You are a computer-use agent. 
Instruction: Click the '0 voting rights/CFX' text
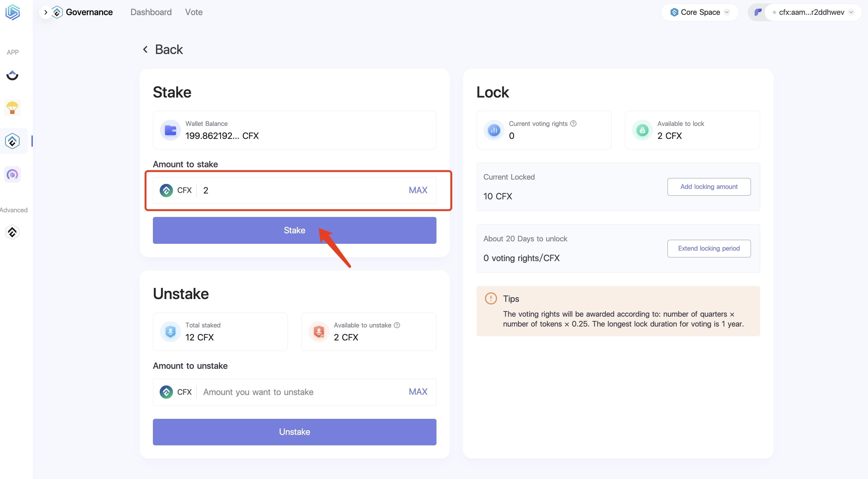(522, 258)
